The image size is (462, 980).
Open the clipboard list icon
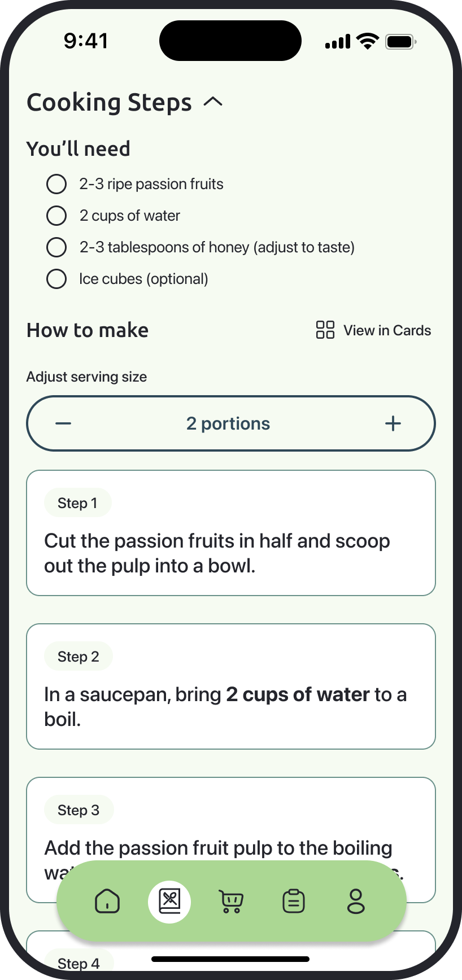click(293, 901)
